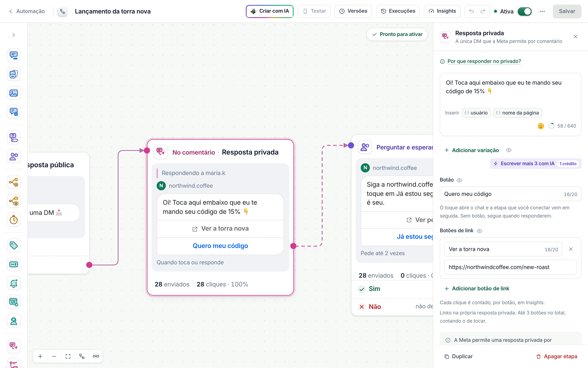
Task: Select the tag block icon
Action: tap(14, 245)
